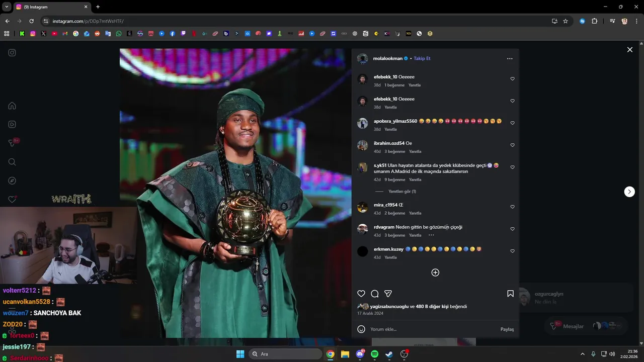Focus the Yorum ekle comment field

pos(433,329)
